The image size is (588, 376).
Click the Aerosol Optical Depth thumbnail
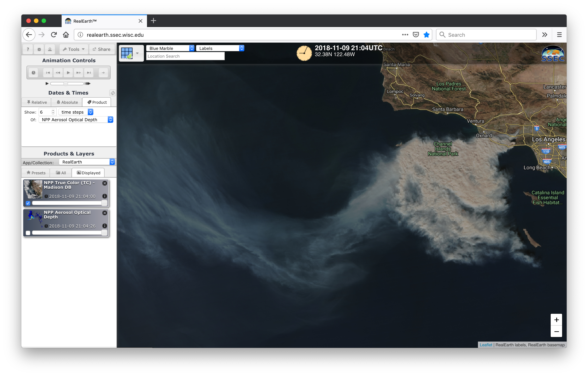(33, 219)
